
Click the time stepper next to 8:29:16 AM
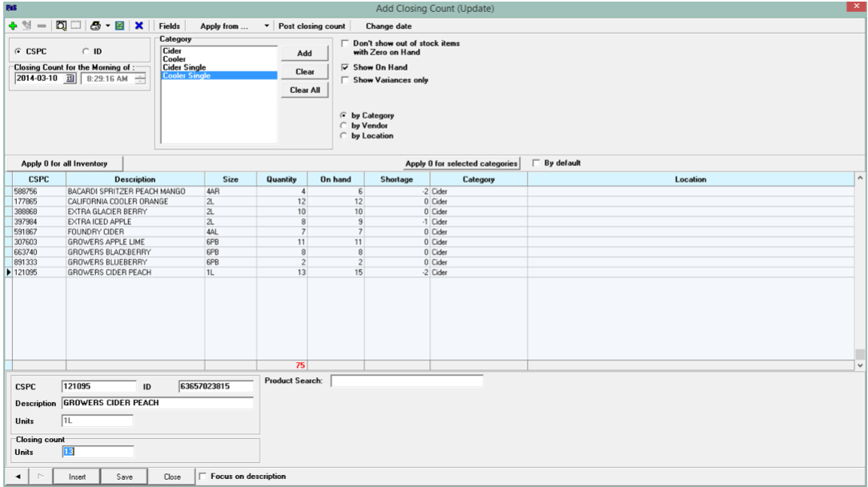[141, 78]
